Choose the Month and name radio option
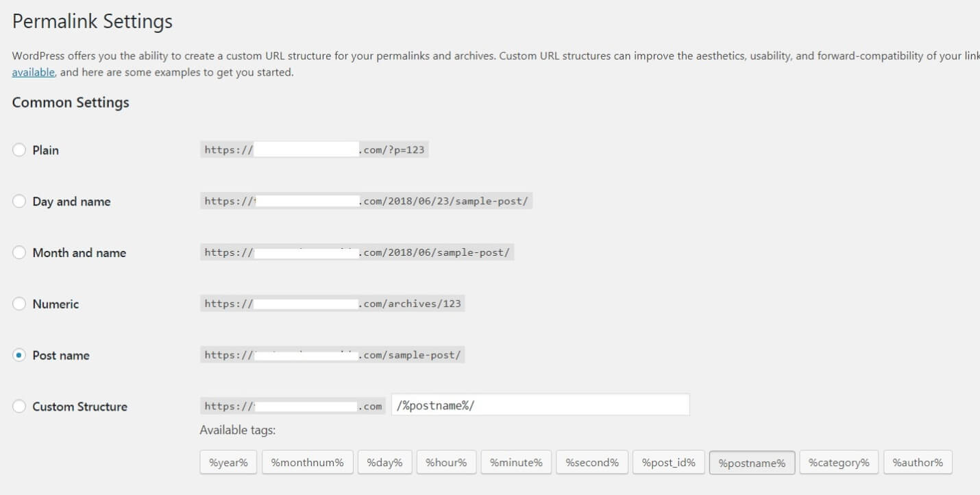The image size is (980, 495). 19,252
